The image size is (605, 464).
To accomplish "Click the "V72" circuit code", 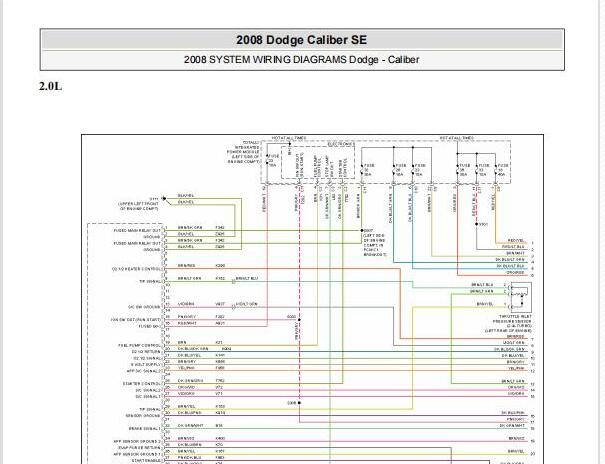I will (x=219, y=387).
